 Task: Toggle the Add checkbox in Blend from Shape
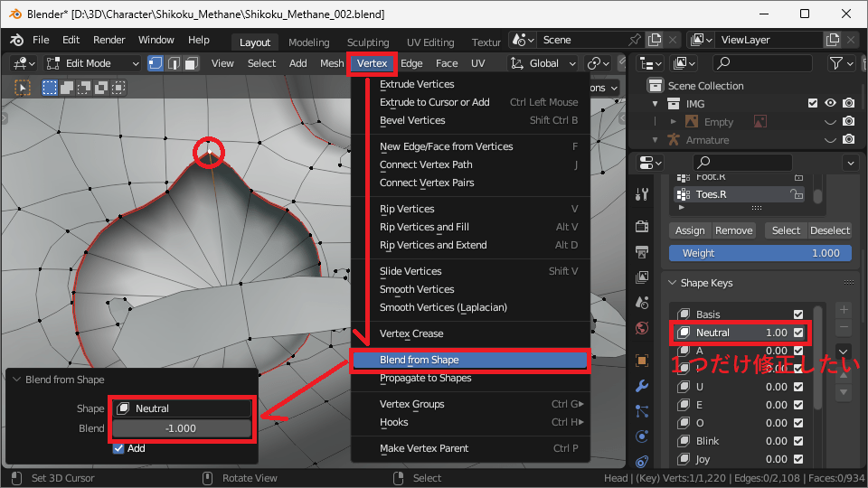pos(118,448)
